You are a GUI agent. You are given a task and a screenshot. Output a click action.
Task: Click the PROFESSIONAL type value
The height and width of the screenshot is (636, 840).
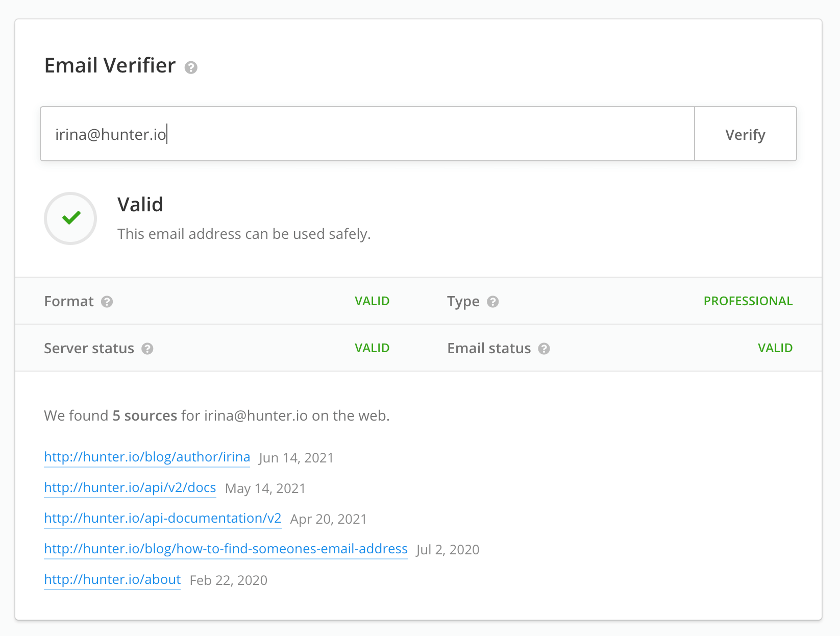pos(748,301)
